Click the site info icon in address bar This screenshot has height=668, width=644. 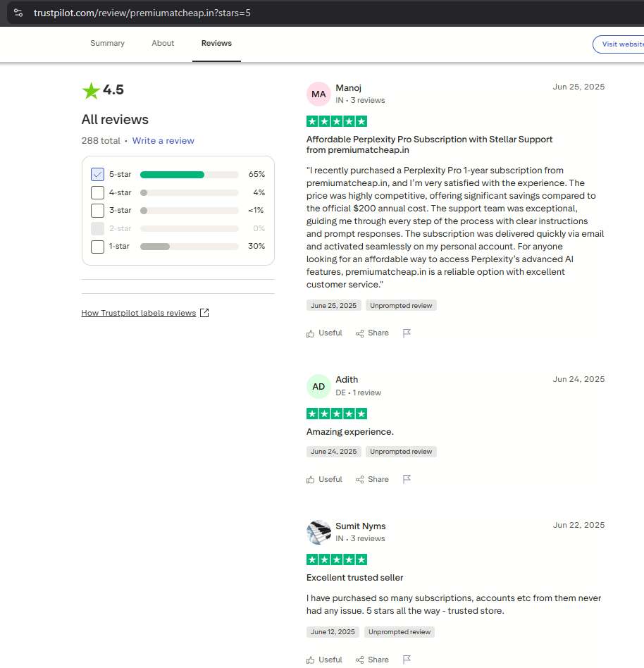[x=18, y=13]
